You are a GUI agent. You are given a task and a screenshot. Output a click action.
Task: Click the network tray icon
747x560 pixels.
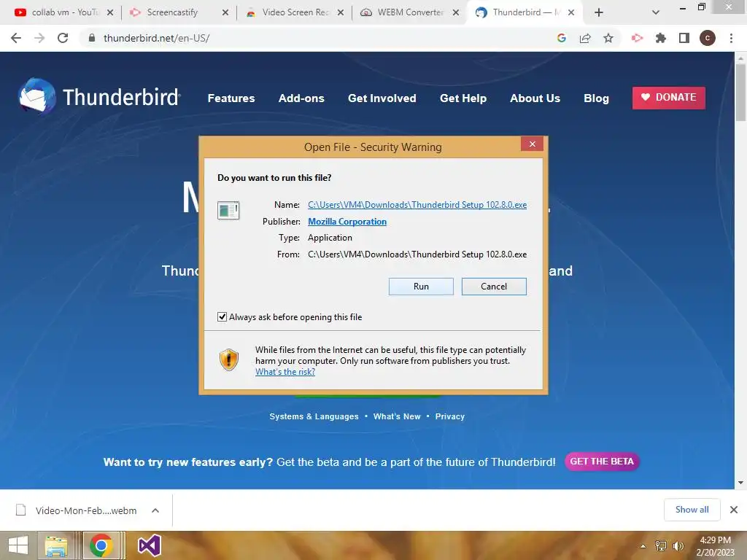pos(661,545)
